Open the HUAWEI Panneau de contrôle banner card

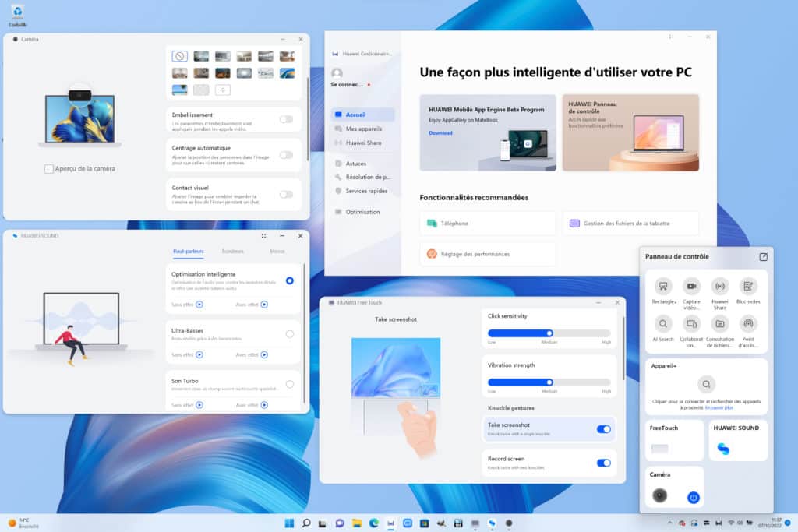630,132
